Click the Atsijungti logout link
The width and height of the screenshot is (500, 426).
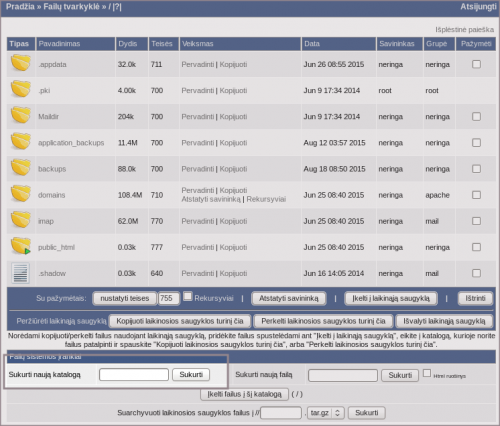click(478, 7)
